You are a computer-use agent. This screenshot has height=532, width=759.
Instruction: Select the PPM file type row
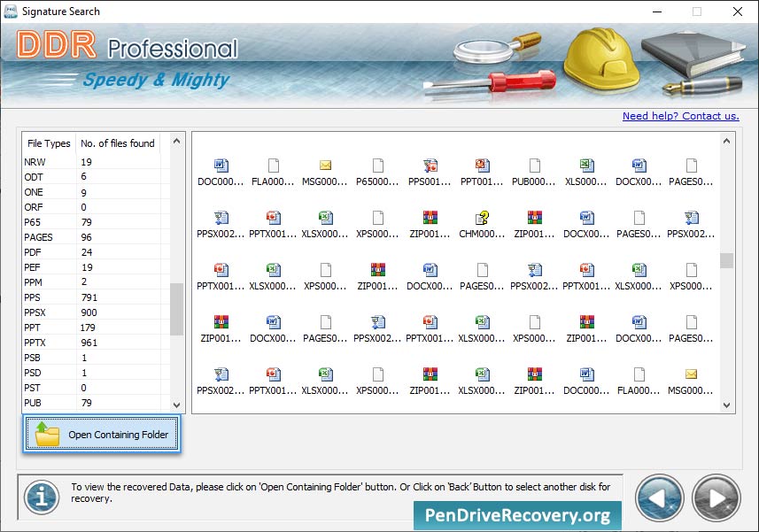[92, 282]
